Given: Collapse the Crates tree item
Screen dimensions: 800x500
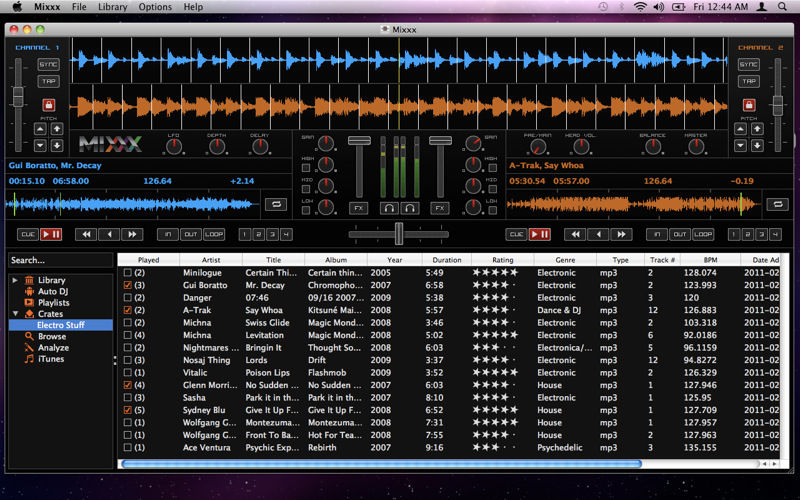Looking at the screenshot, I should point(15,314).
